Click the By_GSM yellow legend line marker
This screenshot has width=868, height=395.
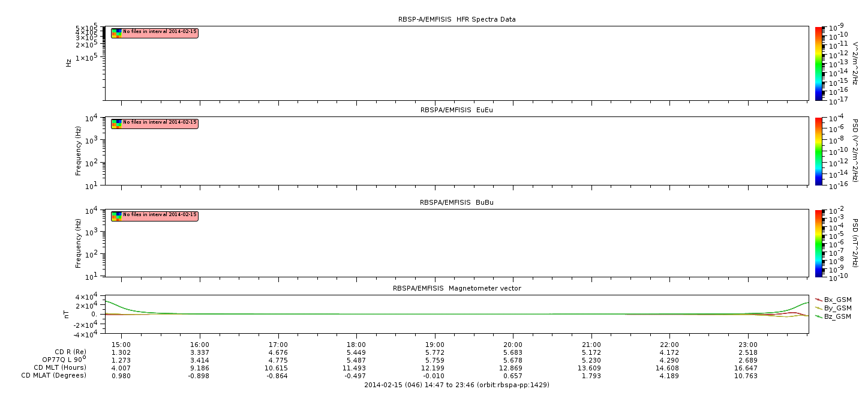tap(818, 308)
